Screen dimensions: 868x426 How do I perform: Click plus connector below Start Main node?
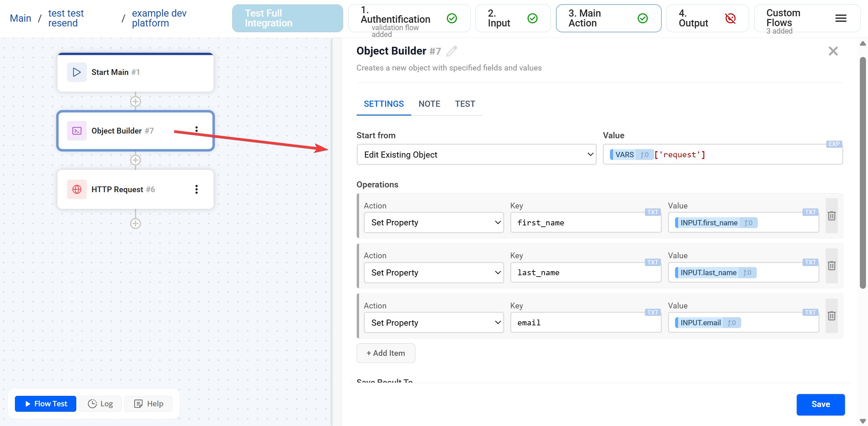(135, 101)
